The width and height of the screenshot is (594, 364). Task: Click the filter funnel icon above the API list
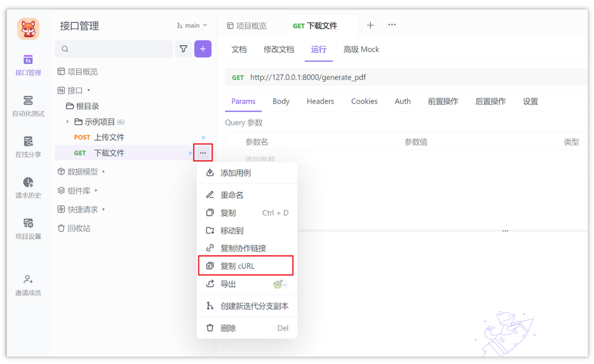click(x=184, y=49)
